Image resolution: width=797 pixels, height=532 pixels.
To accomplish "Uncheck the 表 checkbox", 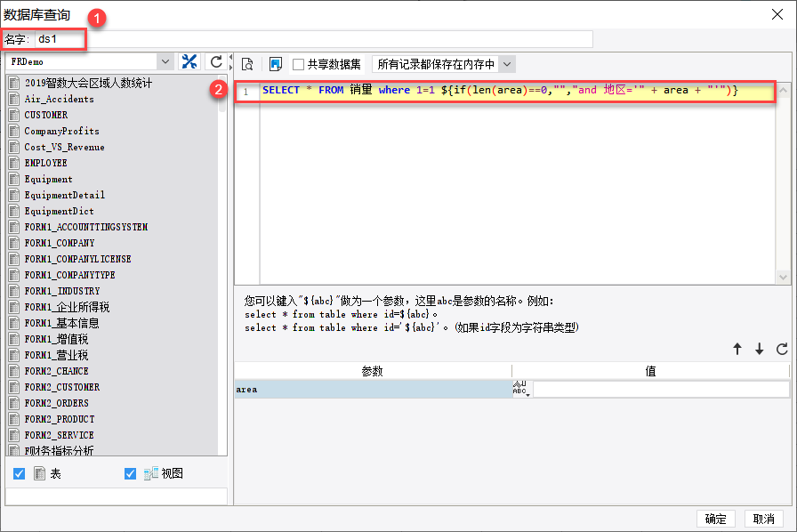I will click(x=19, y=473).
